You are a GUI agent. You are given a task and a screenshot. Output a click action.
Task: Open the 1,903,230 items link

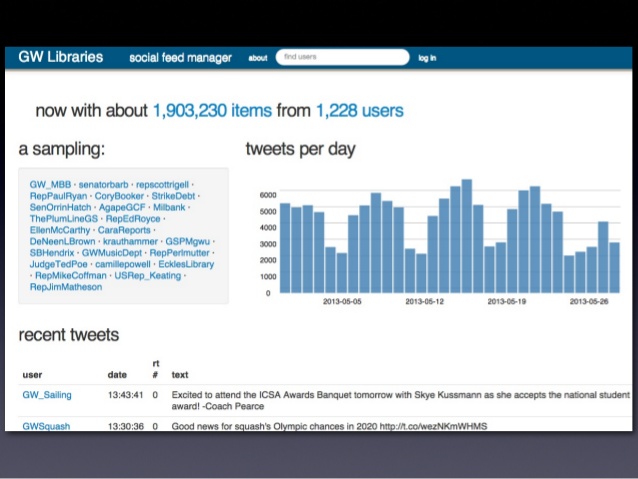pyautogui.click(x=198, y=111)
